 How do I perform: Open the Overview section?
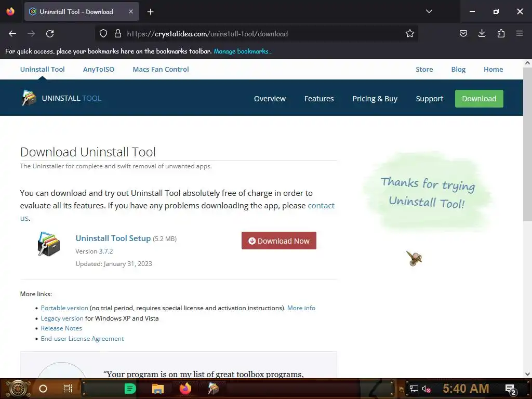click(x=270, y=99)
